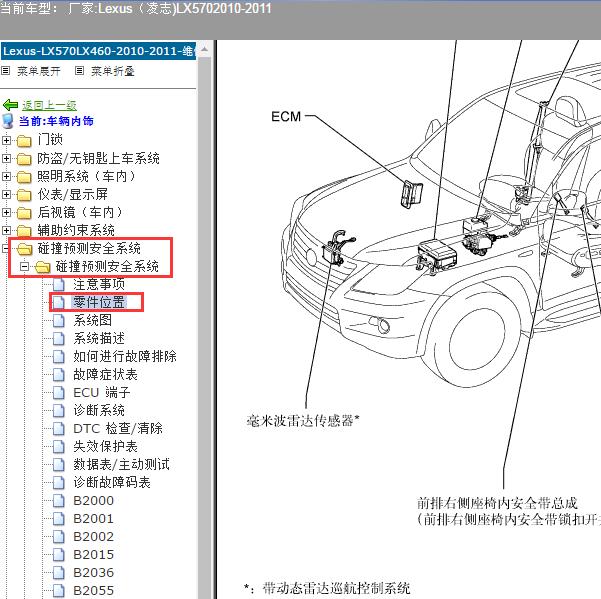Image resolution: width=601 pixels, height=599 pixels.
Task: Expand the 后视镜(车内) folder node
Action: 6,212
